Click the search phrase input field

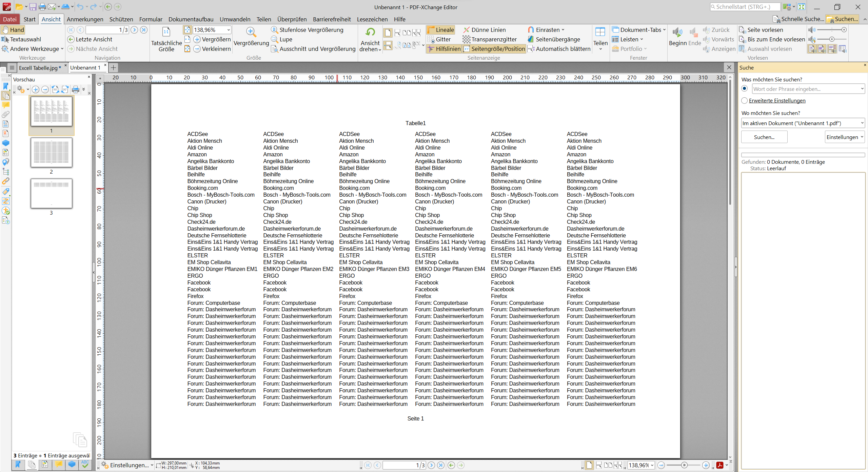[808, 89]
